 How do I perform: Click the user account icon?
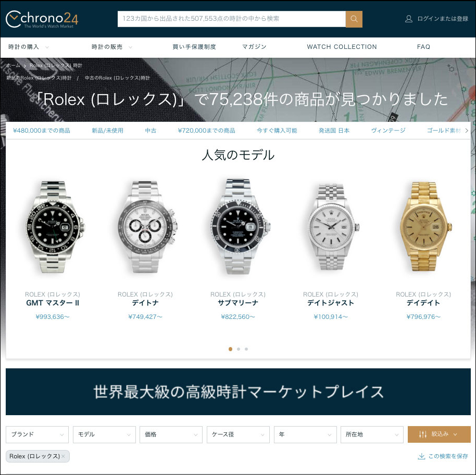coord(409,19)
